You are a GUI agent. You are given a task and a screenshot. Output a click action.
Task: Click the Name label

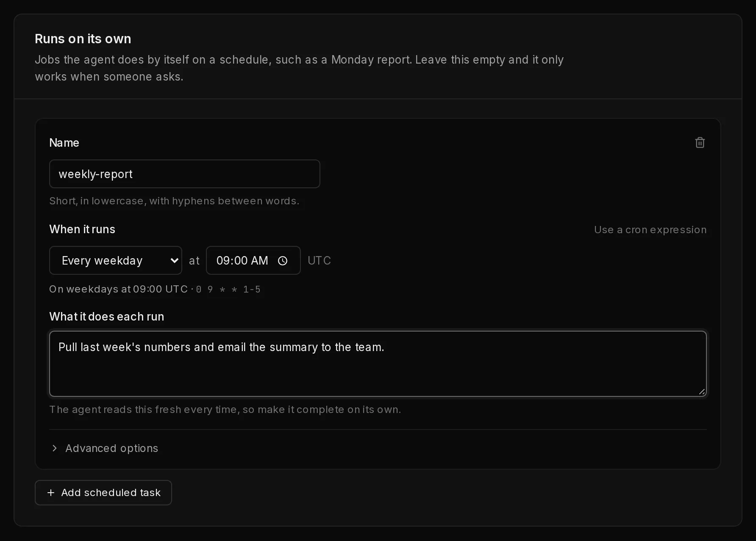64,143
